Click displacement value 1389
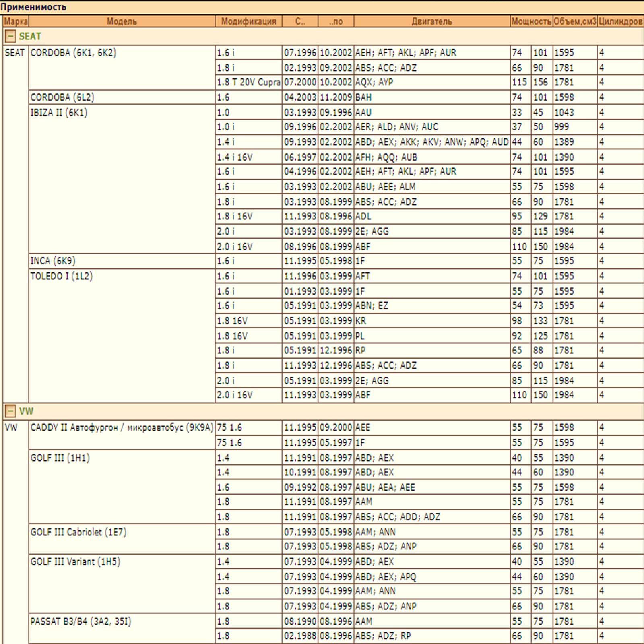This screenshot has height=644, width=644. tap(564, 142)
